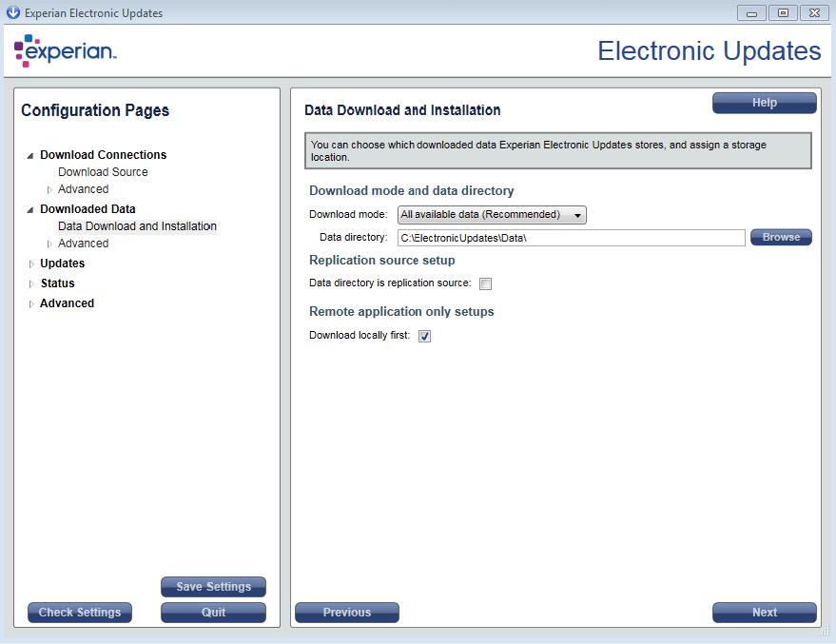Click the Experian logo in header
This screenshot has height=644, width=836.
66,51
